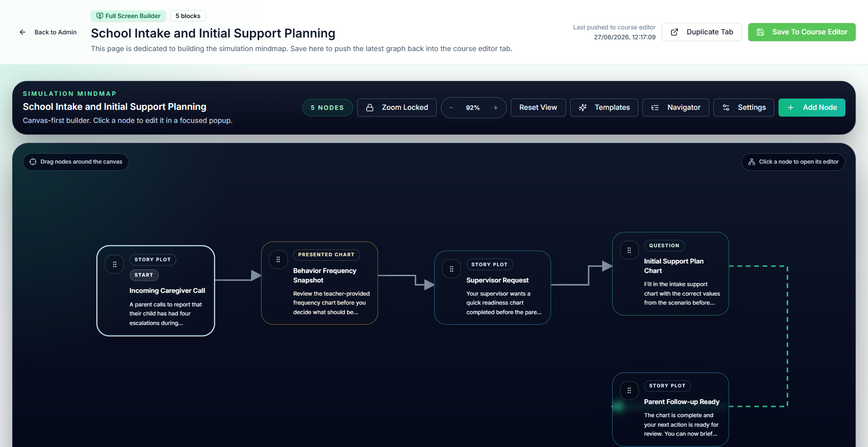Click the School Intake page heading

pos(213,33)
